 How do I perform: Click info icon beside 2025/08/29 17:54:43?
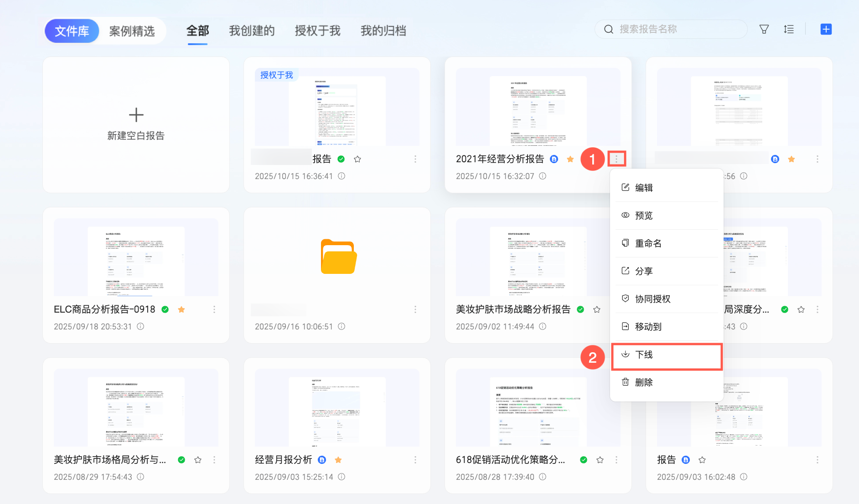(140, 477)
